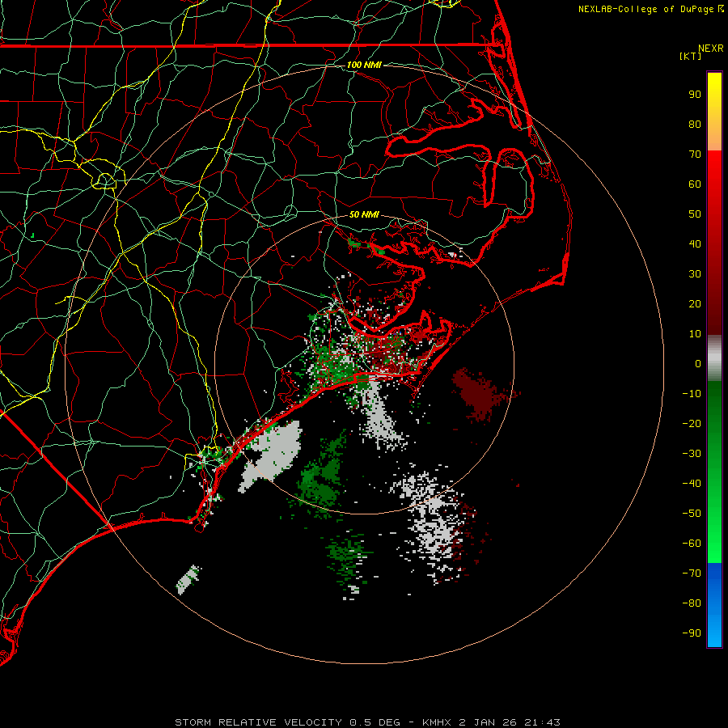Click the [KT] units label
This screenshot has width=728, height=728.
tap(690, 56)
